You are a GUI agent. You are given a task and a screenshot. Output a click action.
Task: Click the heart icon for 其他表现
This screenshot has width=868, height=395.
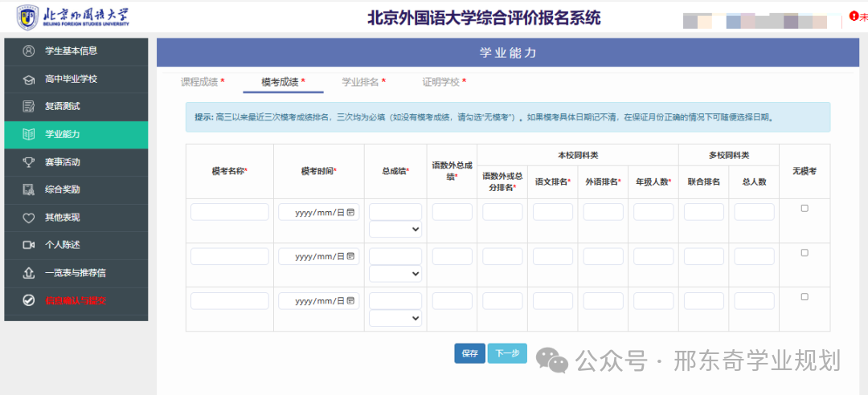tap(29, 218)
